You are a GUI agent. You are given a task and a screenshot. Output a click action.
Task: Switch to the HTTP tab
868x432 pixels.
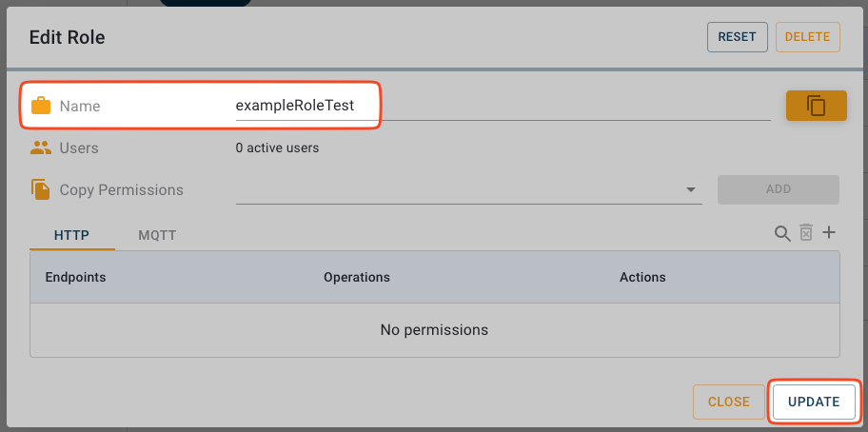71,234
